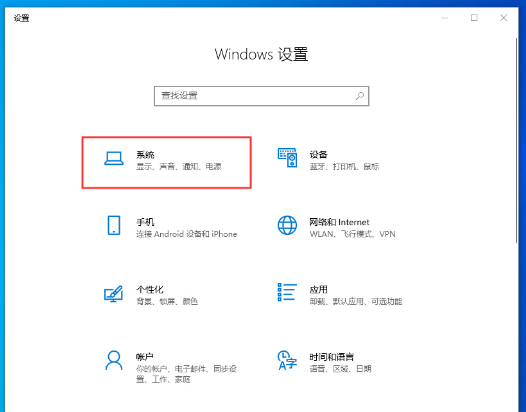Click WLAN、飞行模式、VPN description
526x412 pixels.
point(352,234)
